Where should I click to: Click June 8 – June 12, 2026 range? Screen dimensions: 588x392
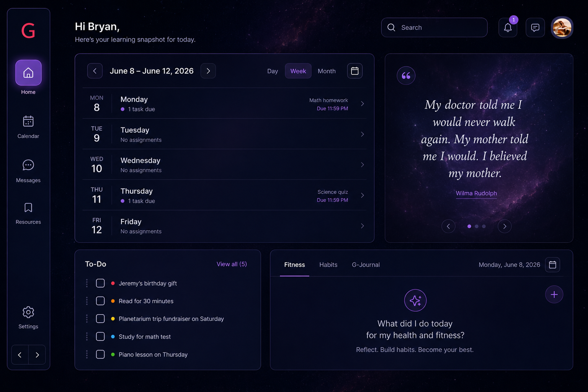(152, 71)
